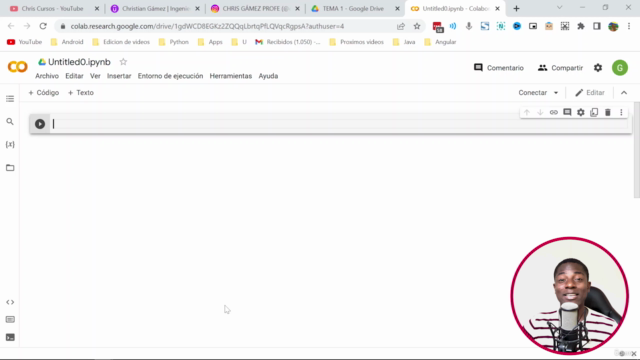640x360 pixels.
Task: Bookmark this page with star icon
Action: [417, 26]
